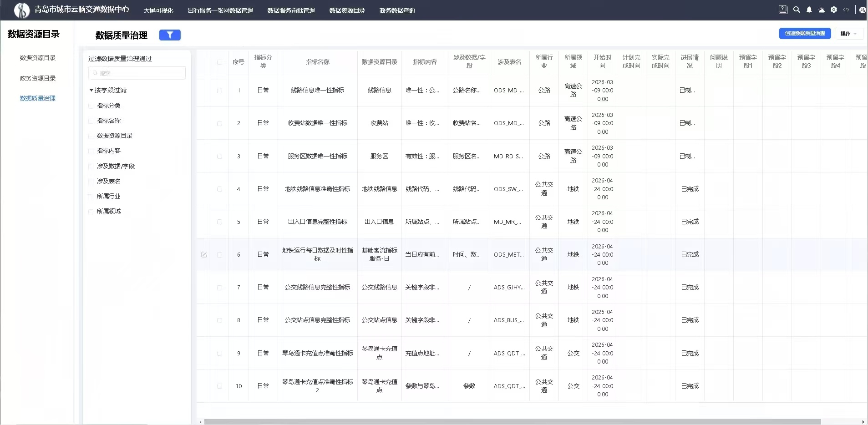This screenshot has width=868, height=425.
Task: Check the checkbox for row 6 地铁运行每日数据及时性指标
Action: click(x=219, y=255)
